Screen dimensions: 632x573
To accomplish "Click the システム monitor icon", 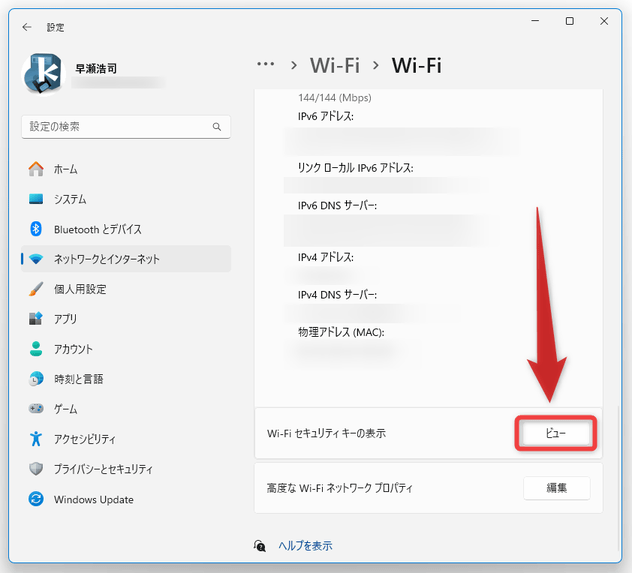I will point(36,199).
